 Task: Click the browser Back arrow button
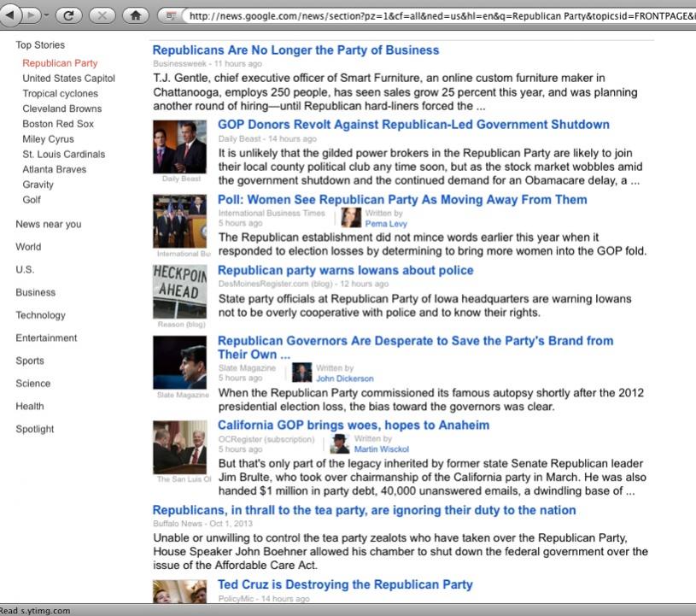coord(9,15)
